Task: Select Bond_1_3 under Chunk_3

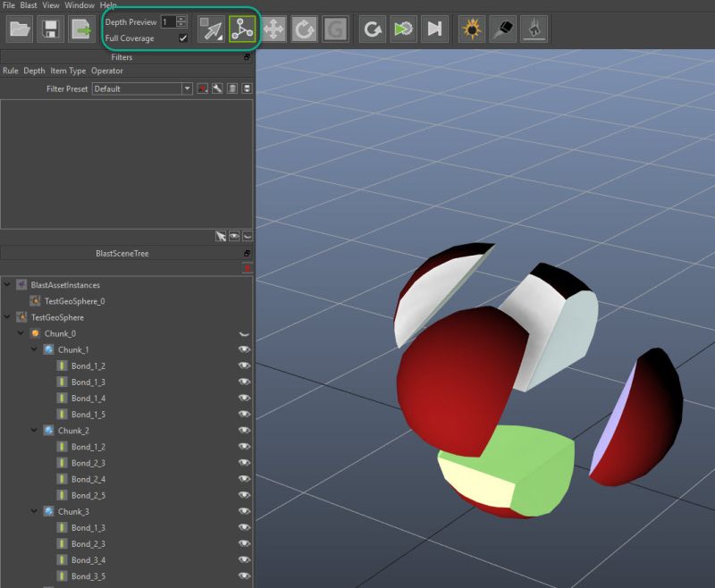Action: point(88,528)
